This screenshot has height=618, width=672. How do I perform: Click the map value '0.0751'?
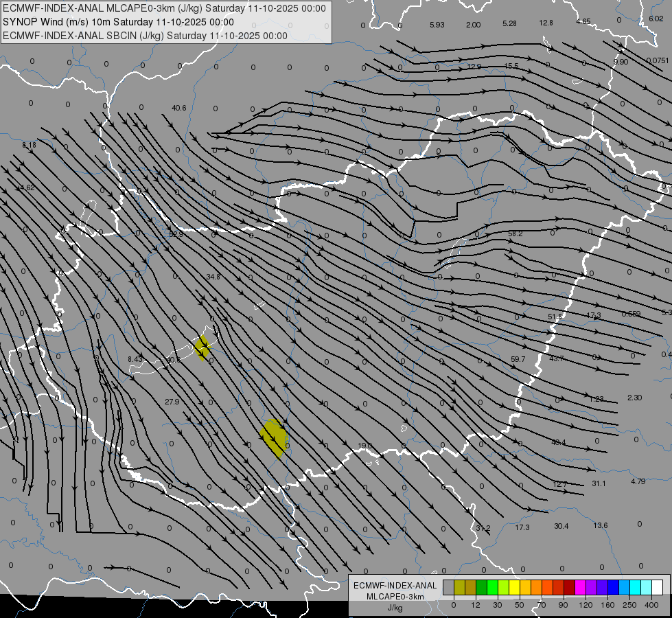pos(658,60)
